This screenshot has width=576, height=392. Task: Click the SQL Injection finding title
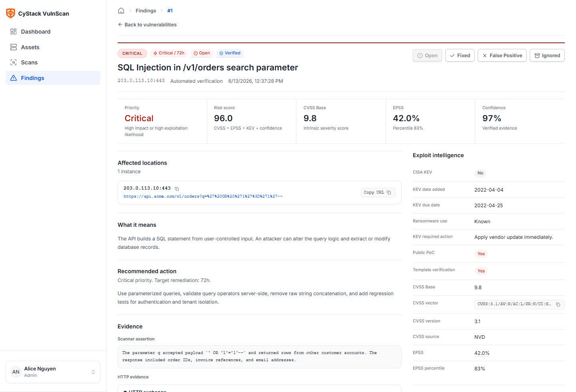[208, 68]
